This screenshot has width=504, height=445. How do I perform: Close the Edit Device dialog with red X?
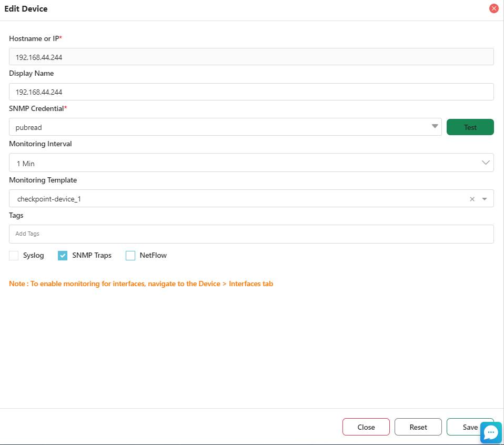pos(493,8)
